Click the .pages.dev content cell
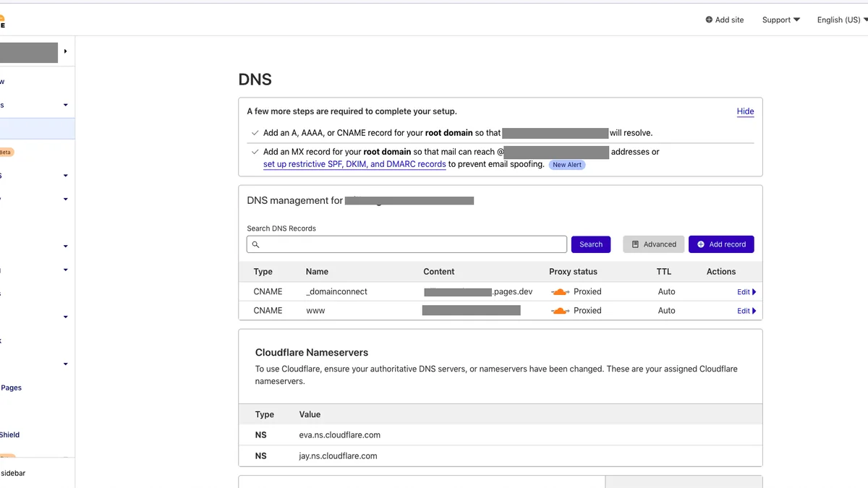 (478, 292)
